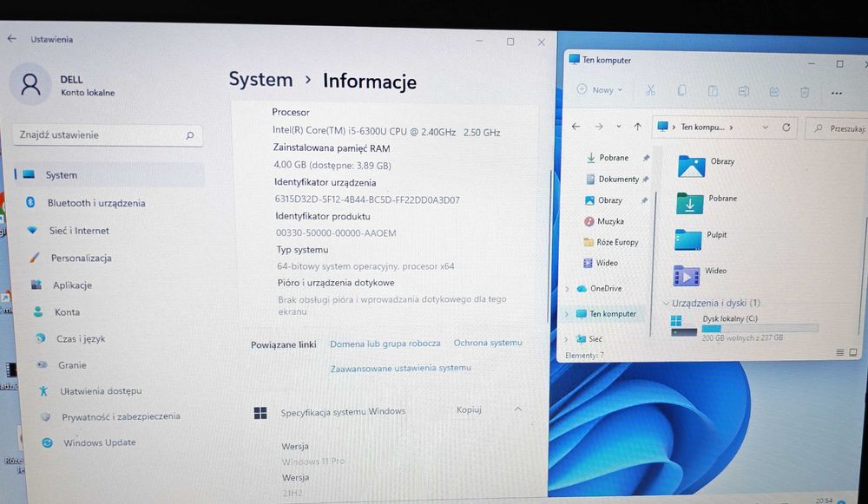The height and width of the screenshot is (504, 868).
Task: Click the paintbrush icon beside Personalizacja
Action: [x=35, y=258]
